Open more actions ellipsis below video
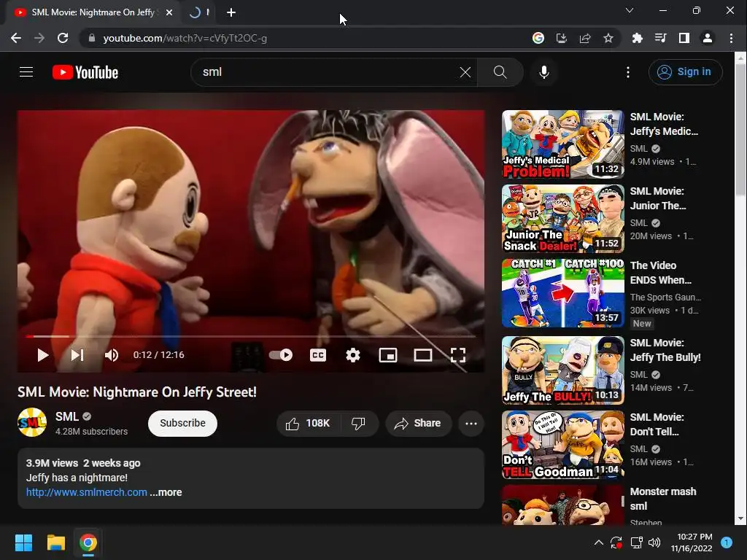Viewport: 747px width, 560px height. pyautogui.click(x=471, y=424)
